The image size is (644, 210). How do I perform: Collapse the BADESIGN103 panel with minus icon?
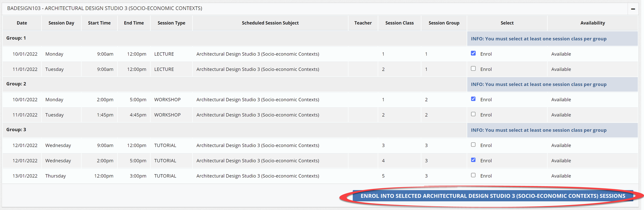(x=633, y=9)
